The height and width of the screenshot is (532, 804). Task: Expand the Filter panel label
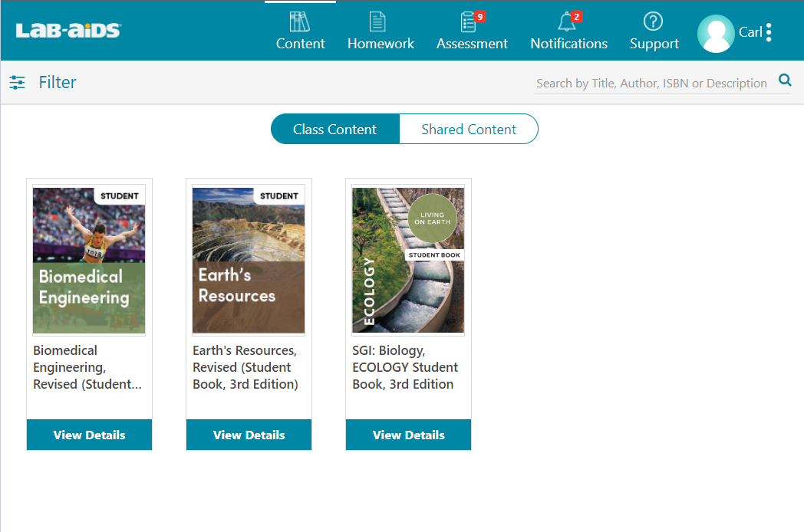[x=58, y=83]
